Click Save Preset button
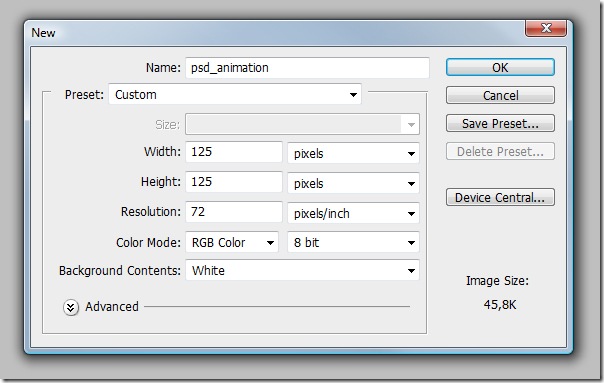Viewport: 604px width, 383px height. click(500, 123)
